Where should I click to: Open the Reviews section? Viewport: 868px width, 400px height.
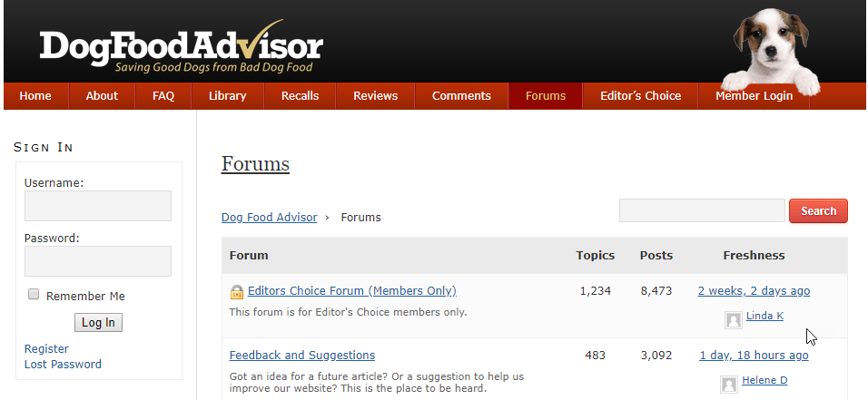pos(375,96)
